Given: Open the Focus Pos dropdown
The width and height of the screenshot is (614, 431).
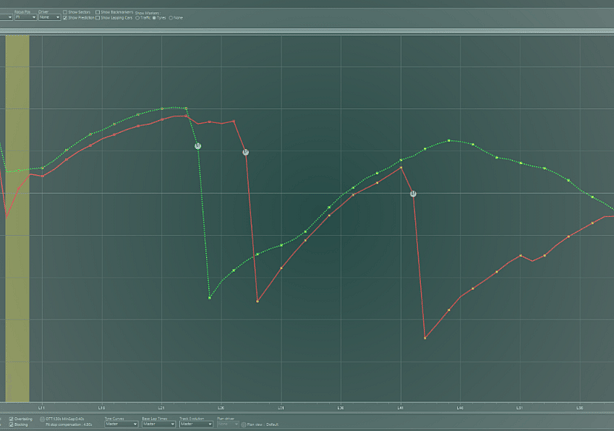Looking at the screenshot, I should 25,17.
